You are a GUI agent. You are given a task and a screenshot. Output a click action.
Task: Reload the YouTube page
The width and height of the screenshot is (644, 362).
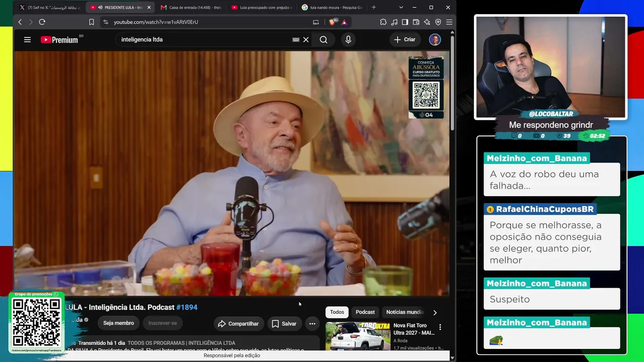click(42, 22)
